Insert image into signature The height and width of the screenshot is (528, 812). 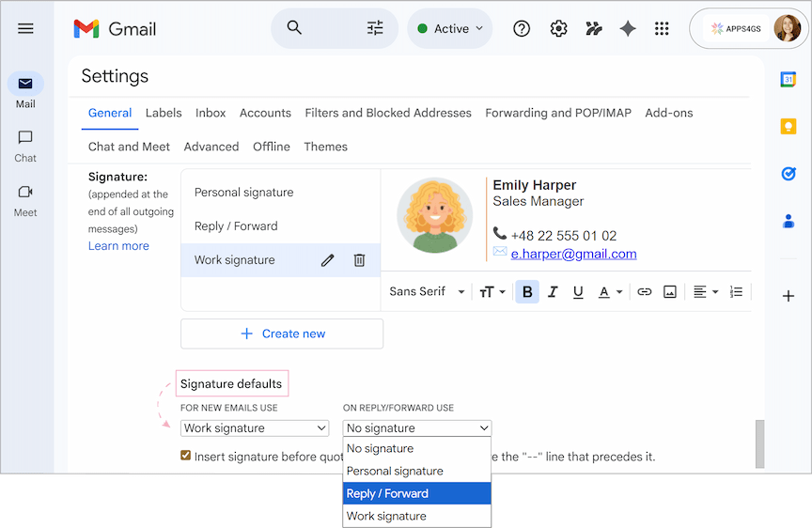[670, 292]
